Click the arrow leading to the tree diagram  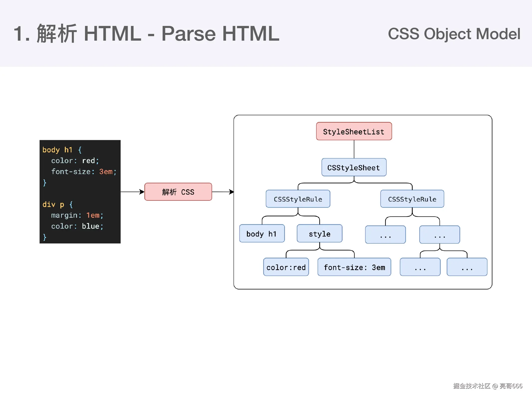(x=223, y=192)
